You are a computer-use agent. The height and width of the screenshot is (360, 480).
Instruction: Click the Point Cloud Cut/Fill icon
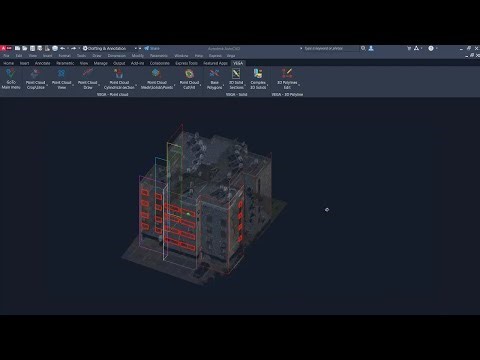pos(189,74)
